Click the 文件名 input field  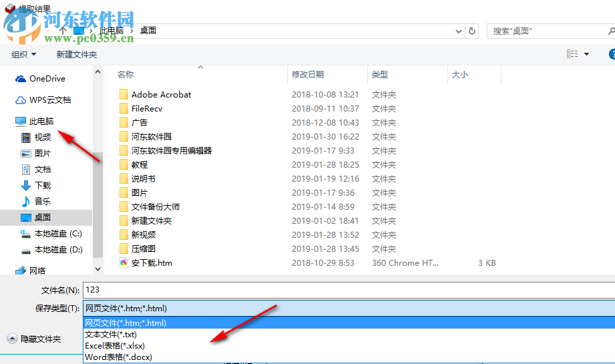(x=349, y=290)
